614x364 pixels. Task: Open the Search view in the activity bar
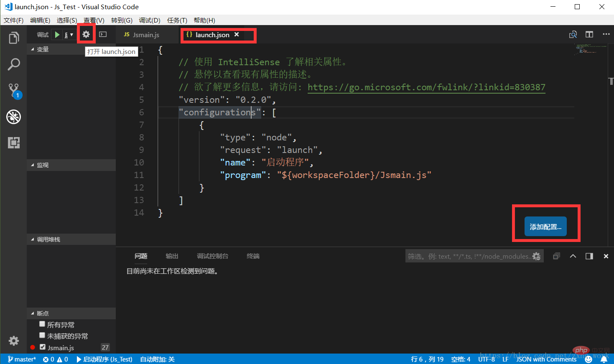coord(14,64)
